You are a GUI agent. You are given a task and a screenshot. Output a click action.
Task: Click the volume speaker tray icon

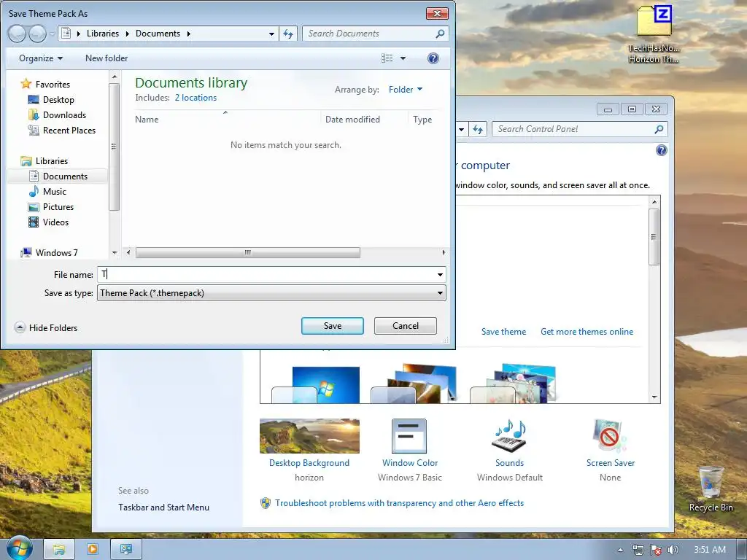(x=673, y=550)
